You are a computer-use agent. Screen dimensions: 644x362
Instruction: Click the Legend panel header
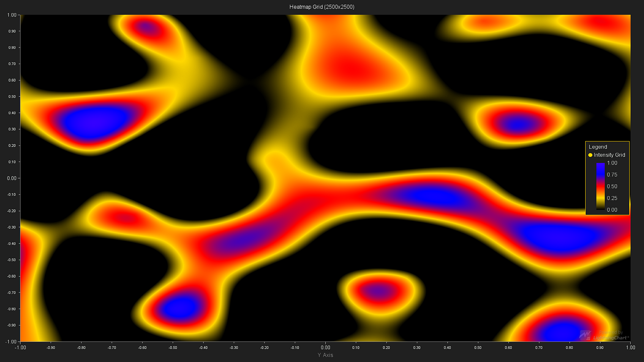coord(598,147)
